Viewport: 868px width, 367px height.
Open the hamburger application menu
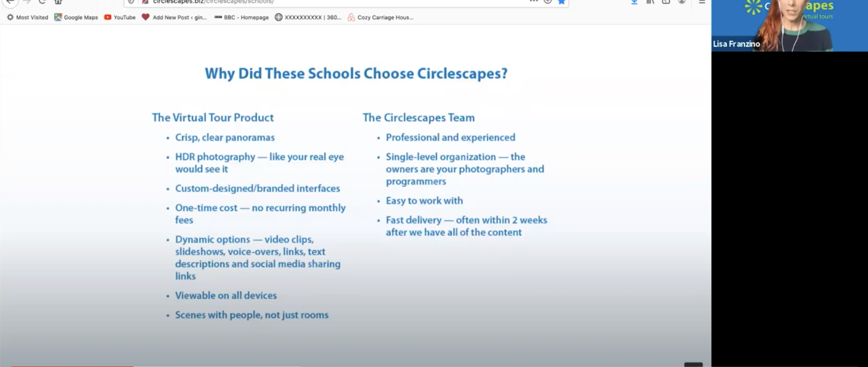(x=702, y=2)
